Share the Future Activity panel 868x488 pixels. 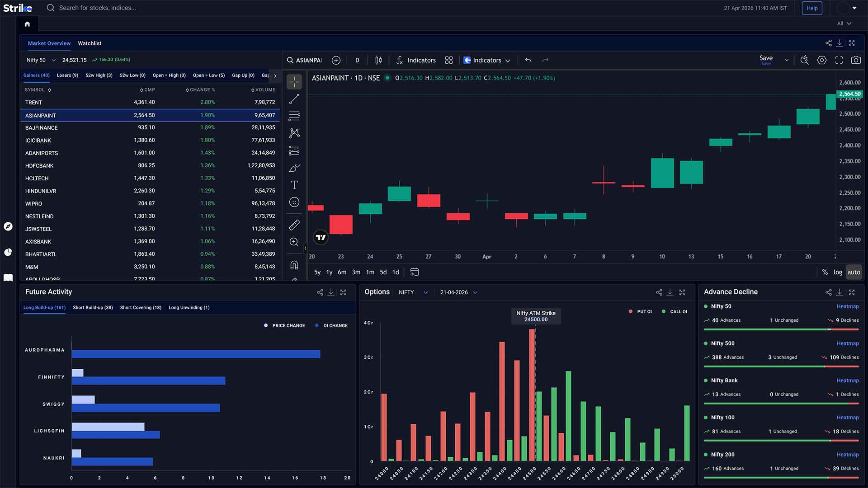(x=320, y=292)
